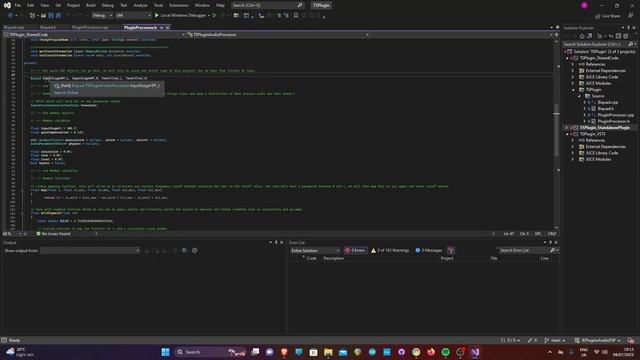Open the Build menu
This screenshot has width=640, height=360.
[x=91, y=5]
